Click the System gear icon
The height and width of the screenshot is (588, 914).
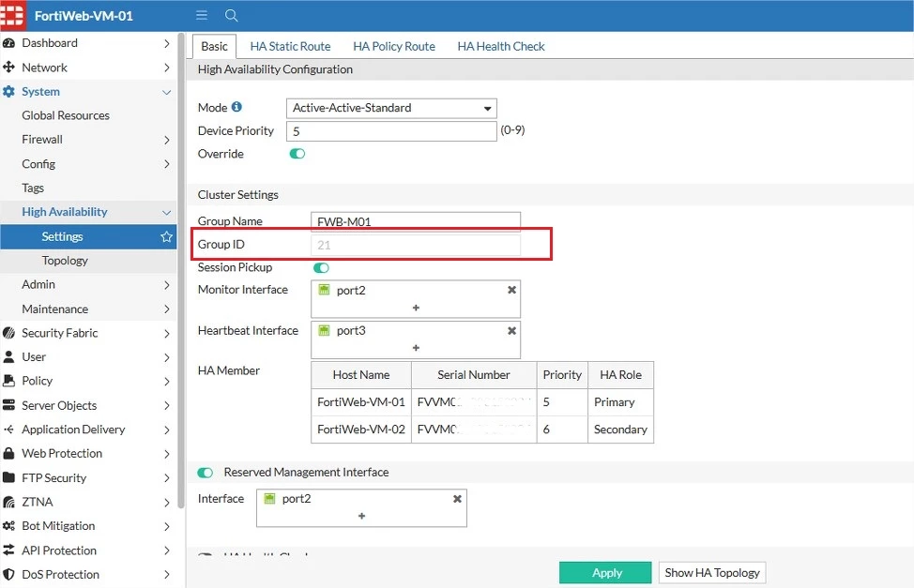point(8,92)
